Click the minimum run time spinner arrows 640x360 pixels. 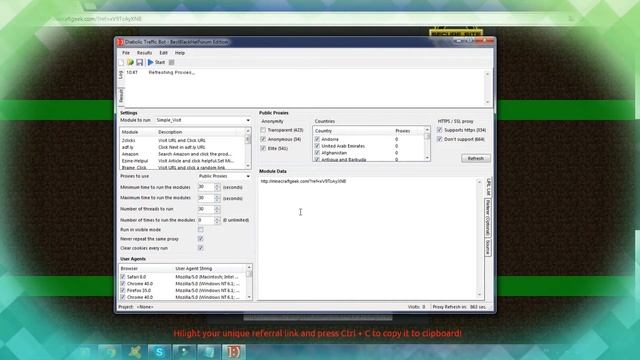(217, 187)
